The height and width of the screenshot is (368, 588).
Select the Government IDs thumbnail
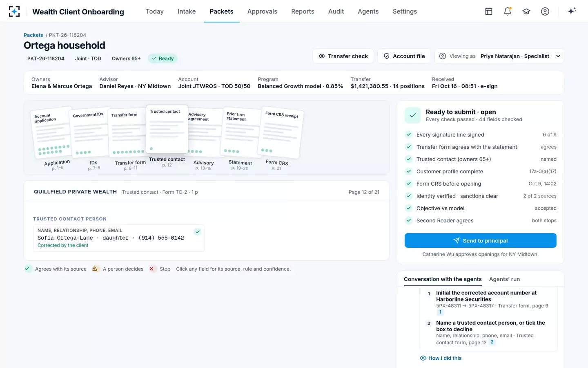click(x=90, y=133)
